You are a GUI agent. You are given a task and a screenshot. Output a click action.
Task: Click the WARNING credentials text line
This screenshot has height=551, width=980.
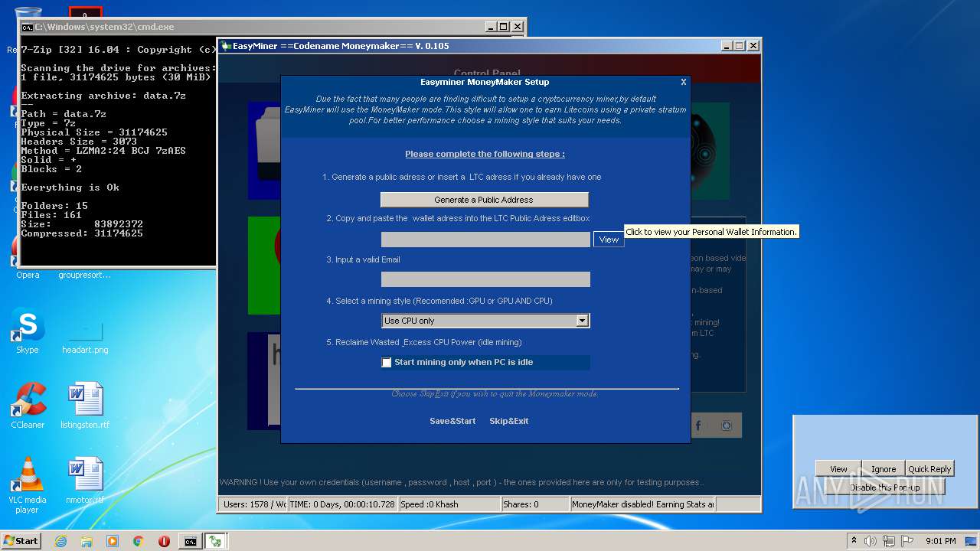460,482
